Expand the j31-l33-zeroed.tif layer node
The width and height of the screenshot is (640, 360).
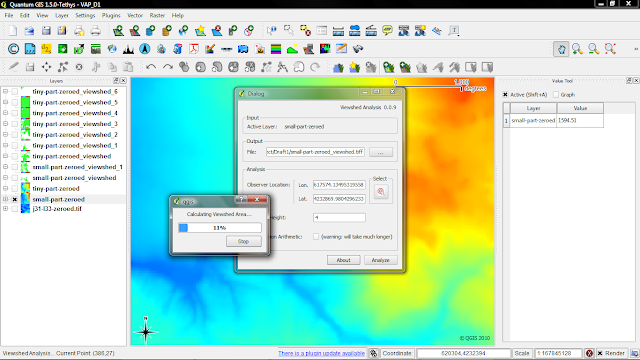tap(5, 209)
